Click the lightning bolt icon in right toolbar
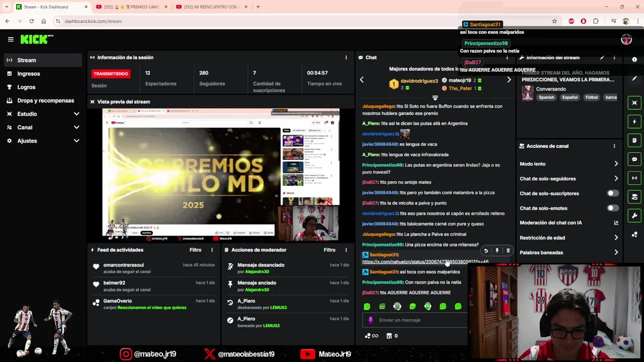The width and height of the screenshot is (644, 362). [634, 122]
